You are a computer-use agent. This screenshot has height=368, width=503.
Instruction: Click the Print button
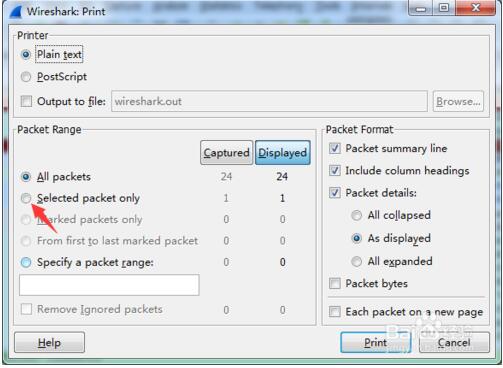point(376,342)
